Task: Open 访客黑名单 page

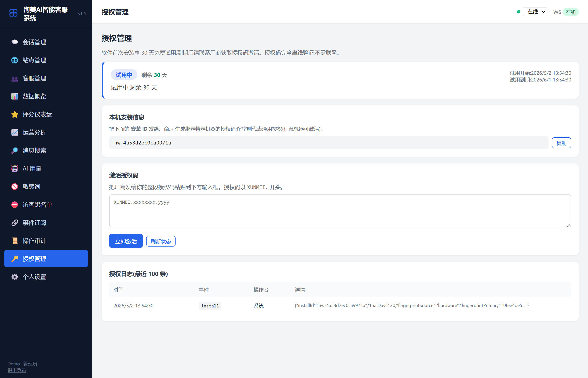Action: pyautogui.click(x=46, y=205)
